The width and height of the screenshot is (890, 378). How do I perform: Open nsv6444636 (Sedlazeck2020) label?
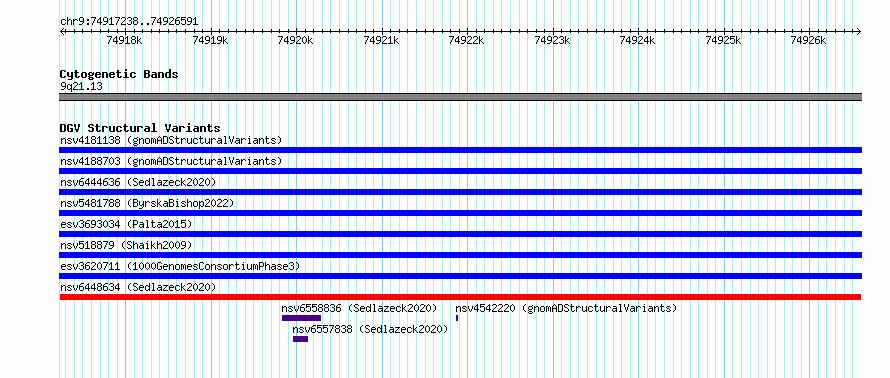coord(138,182)
